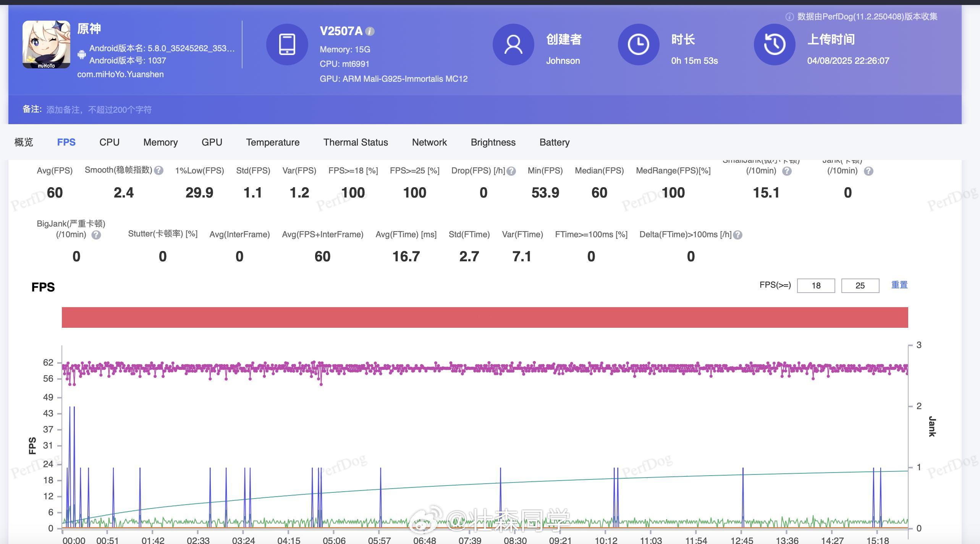Viewport: 980px width, 544px height.
Task: Open the Memory tab
Action: [x=160, y=142]
